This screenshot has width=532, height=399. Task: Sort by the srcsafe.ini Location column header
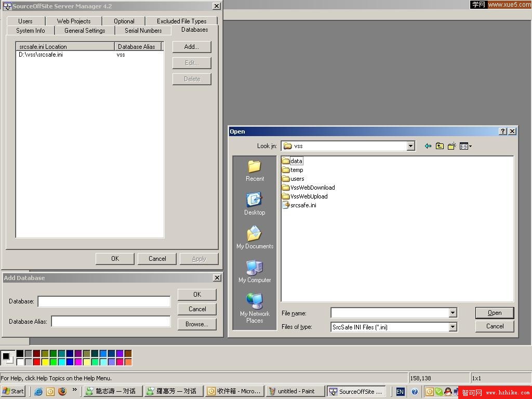65,46
